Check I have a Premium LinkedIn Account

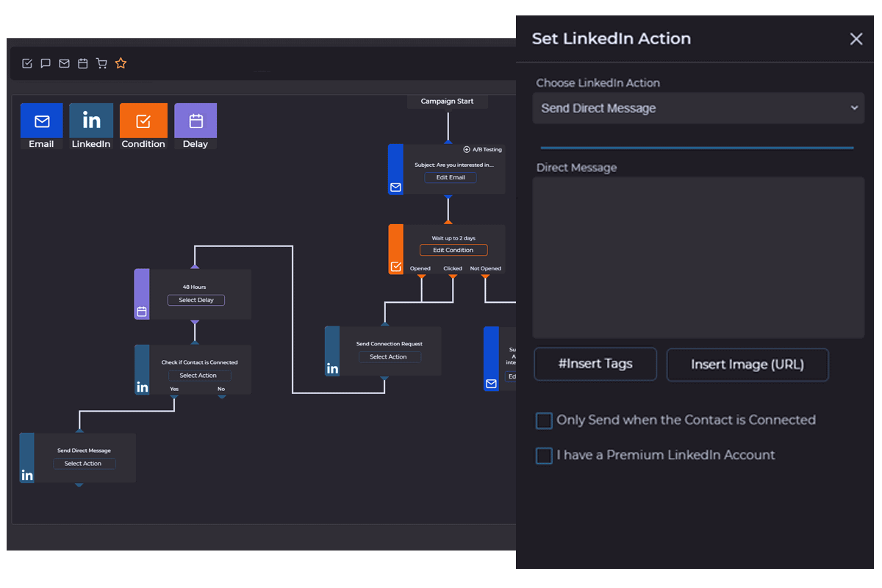[x=544, y=456]
